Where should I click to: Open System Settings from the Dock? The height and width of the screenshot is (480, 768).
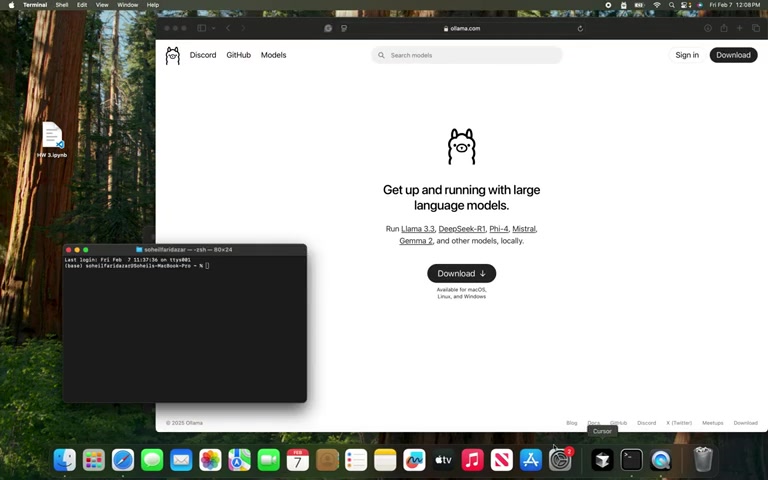point(560,460)
